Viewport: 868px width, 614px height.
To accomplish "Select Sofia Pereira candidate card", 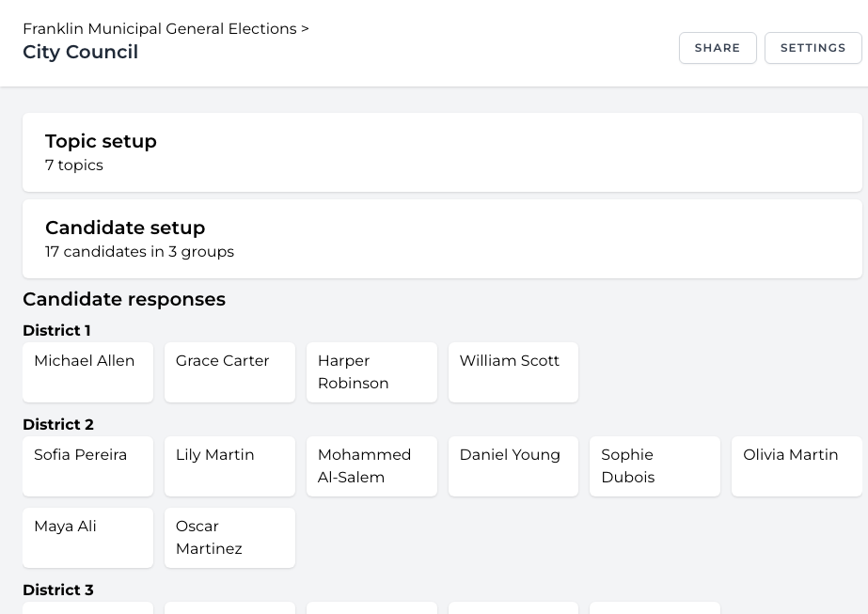I will click(x=87, y=466).
